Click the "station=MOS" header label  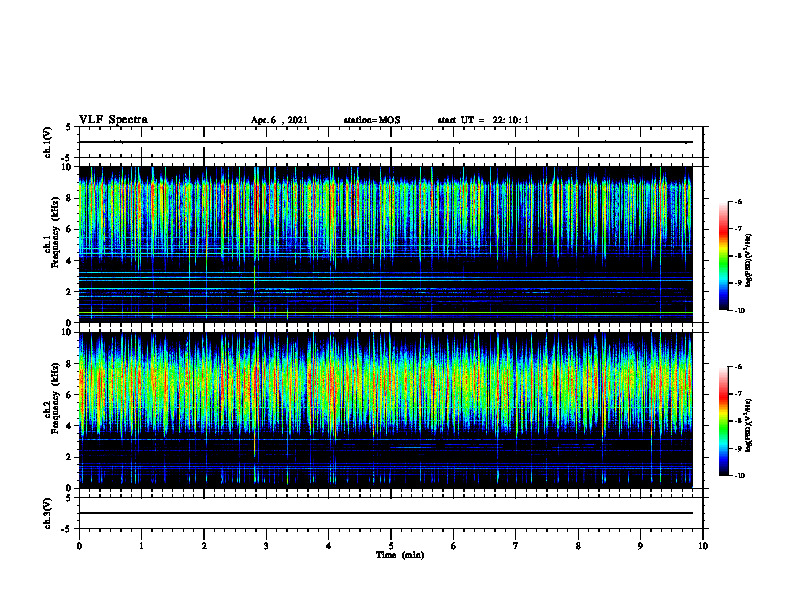coord(372,120)
